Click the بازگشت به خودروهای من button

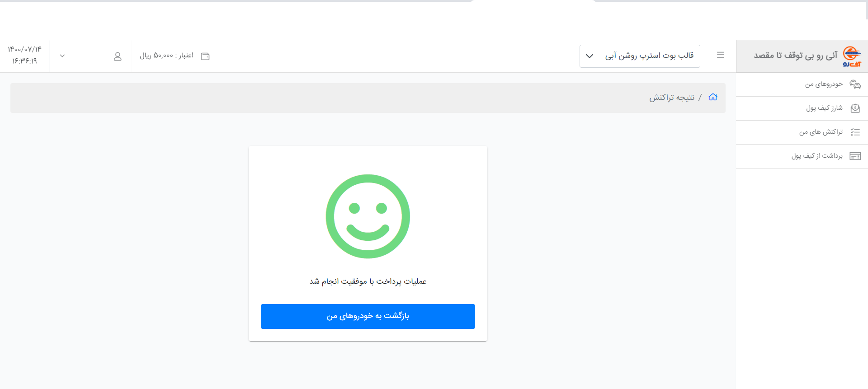point(368,316)
